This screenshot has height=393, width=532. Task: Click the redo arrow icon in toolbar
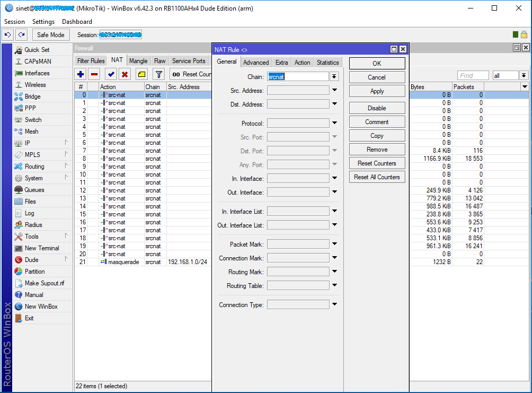(21, 34)
